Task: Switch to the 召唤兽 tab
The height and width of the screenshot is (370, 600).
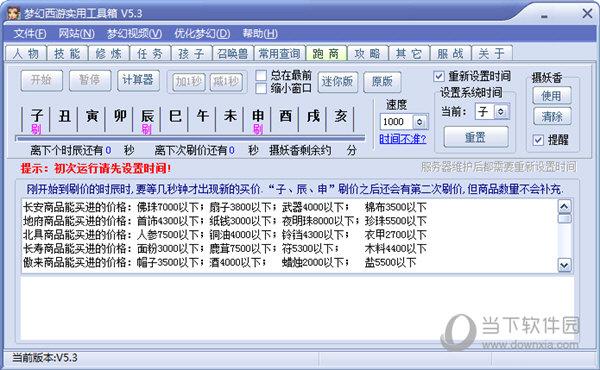Action: [233, 54]
